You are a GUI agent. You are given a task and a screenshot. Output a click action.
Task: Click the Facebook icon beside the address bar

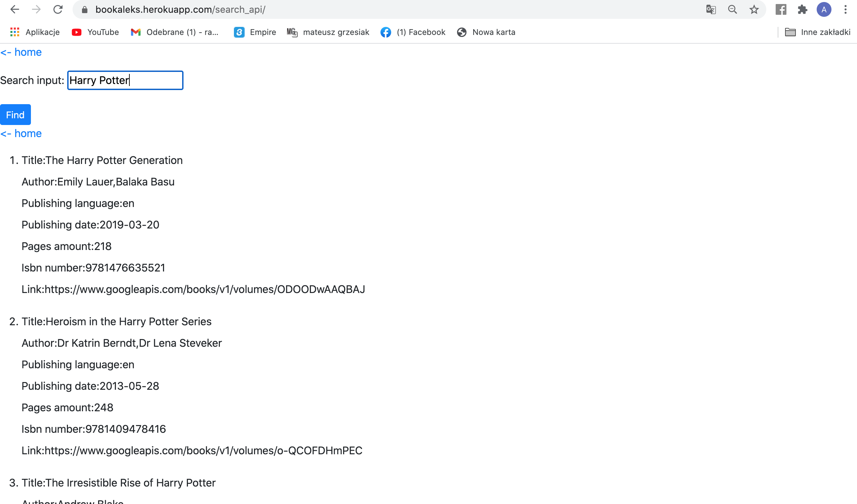[x=781, y=9]
